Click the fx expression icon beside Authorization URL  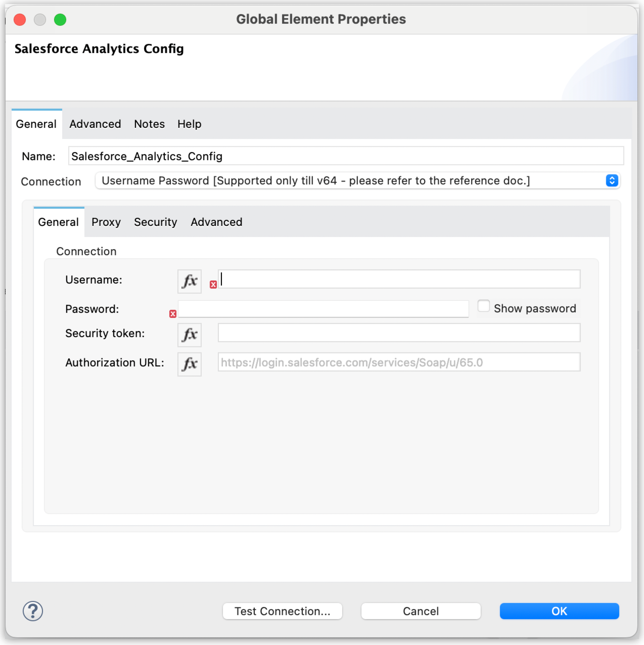[x=189, y=364]
